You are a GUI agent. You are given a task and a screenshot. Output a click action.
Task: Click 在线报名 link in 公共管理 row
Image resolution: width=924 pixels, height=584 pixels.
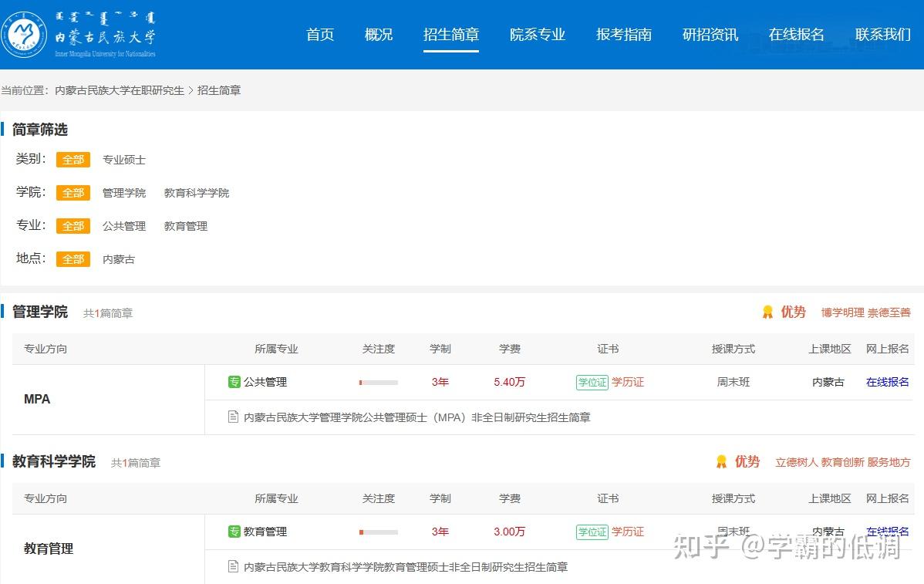(x=888, y=382)
